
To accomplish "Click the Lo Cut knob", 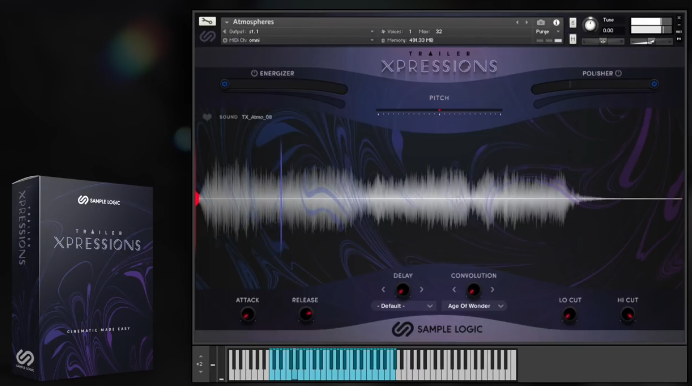I will [x=569, y=314].
